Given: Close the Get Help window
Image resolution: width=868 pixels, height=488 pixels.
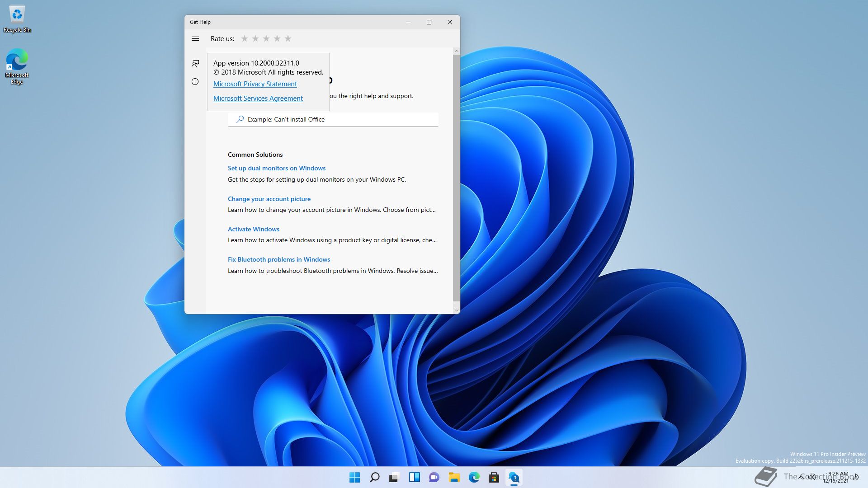Looking at the screenshot, I should point(450,22).
